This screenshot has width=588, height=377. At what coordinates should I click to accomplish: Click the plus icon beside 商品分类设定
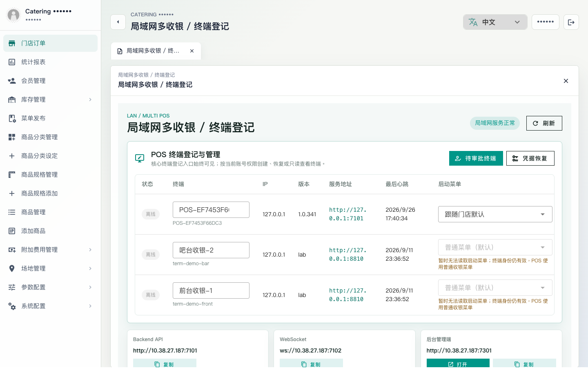pos(12,156)
